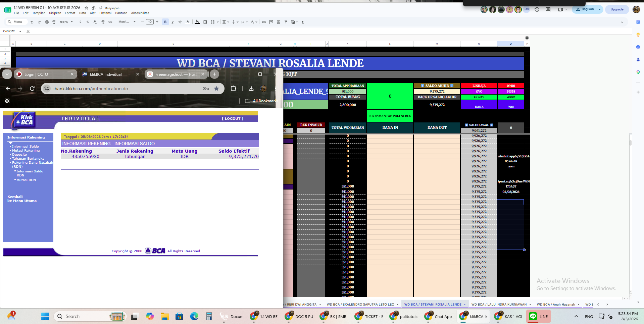Image resolution: width=644 pixels, height=324 pixels.
Task: Increase decimal places button
Action: [102, 22]
